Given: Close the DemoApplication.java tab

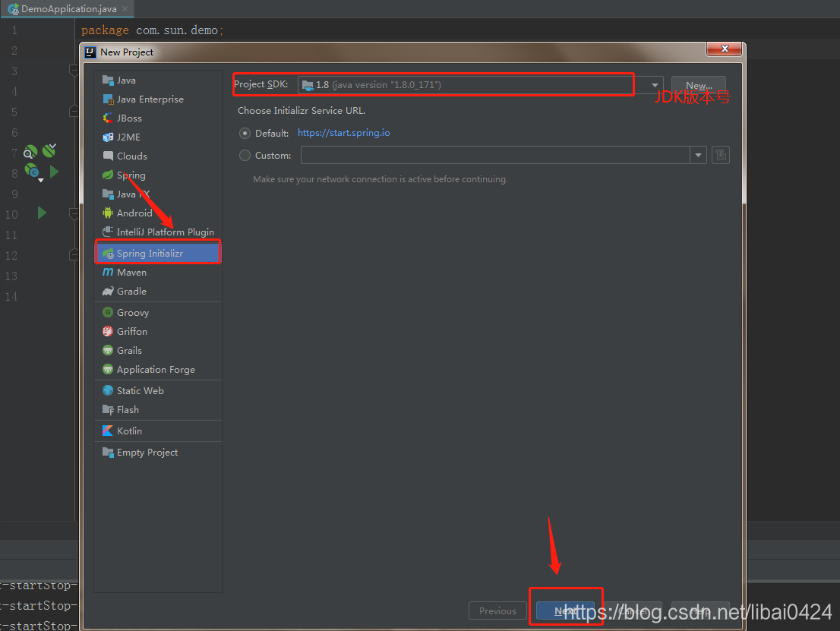Looking at the screenshot, I should [x=125, y=8].
